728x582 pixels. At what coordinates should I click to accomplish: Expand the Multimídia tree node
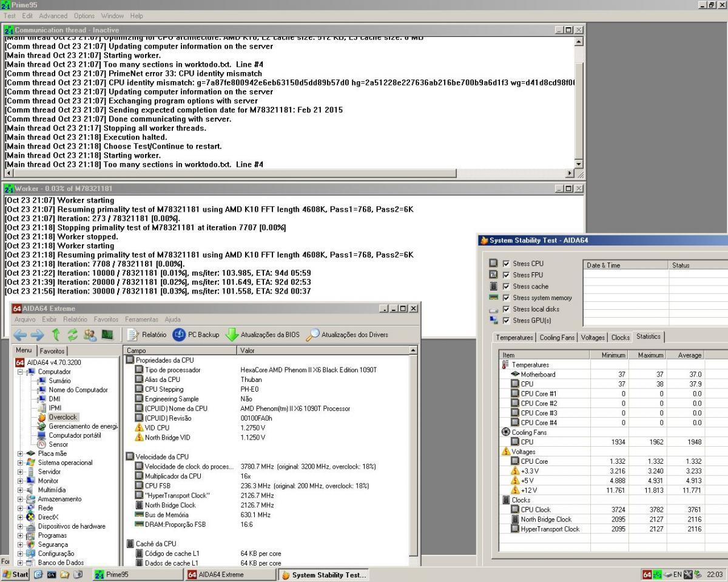[21, 490]
